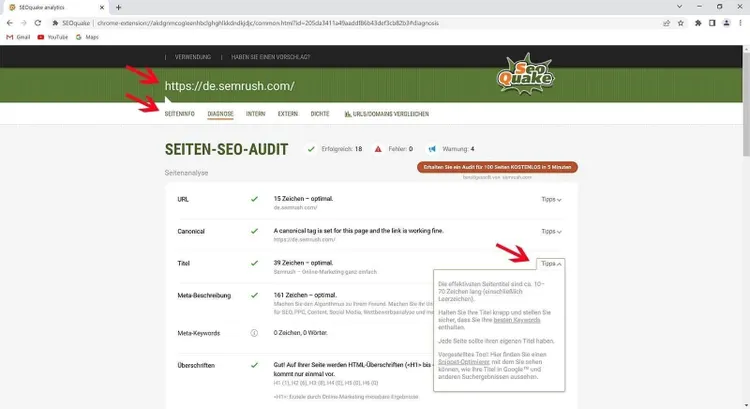Screen dimensions: 750x409
Task: Select the DIAGNOSE tab
Action: pyautogui.click(x=221, y=114)
